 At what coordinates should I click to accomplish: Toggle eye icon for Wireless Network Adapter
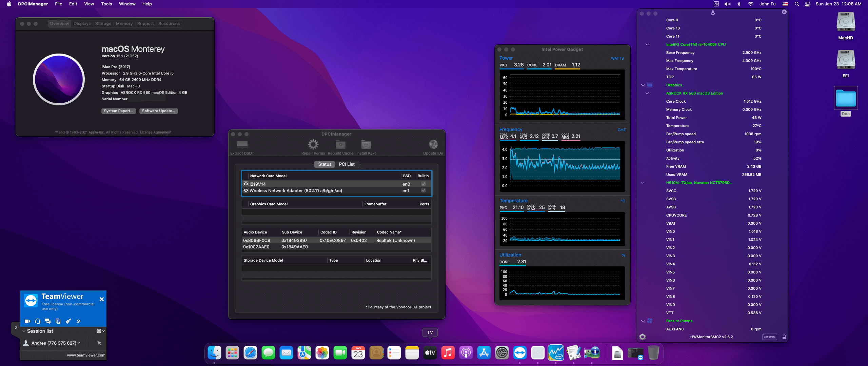(246, 190)
